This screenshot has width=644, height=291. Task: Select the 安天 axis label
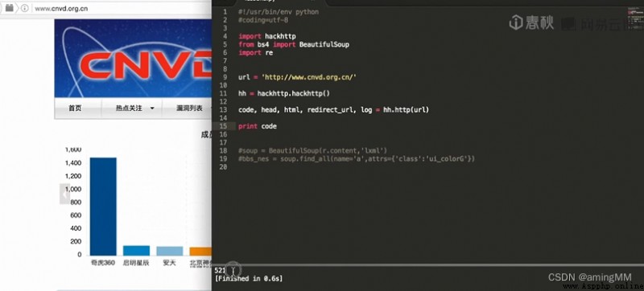[170, 263]
